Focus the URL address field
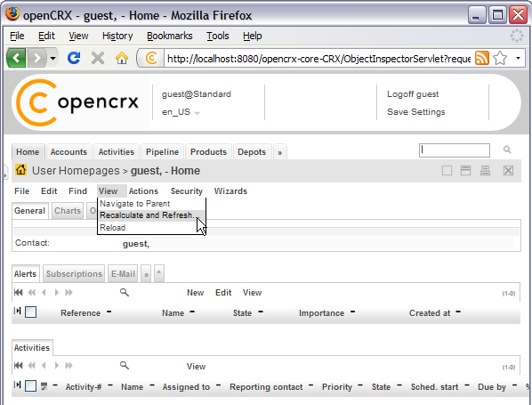 click(318, 59)
